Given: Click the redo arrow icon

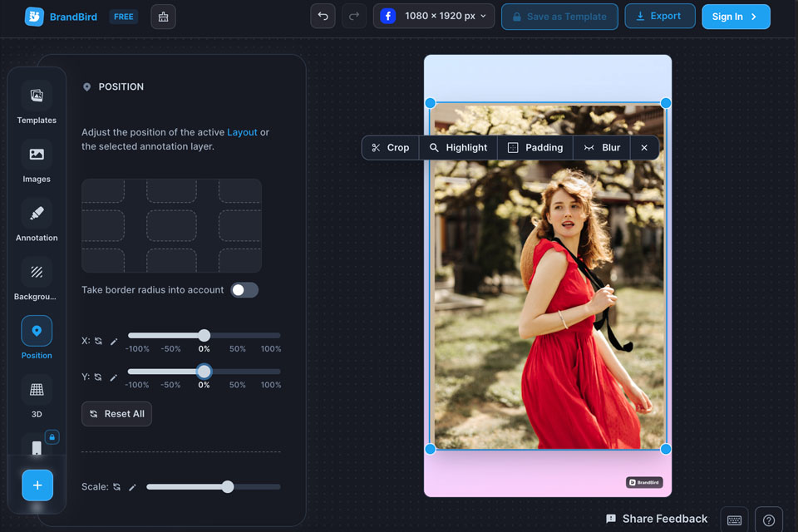Looking at the screenshot, I should pos(354,17).
